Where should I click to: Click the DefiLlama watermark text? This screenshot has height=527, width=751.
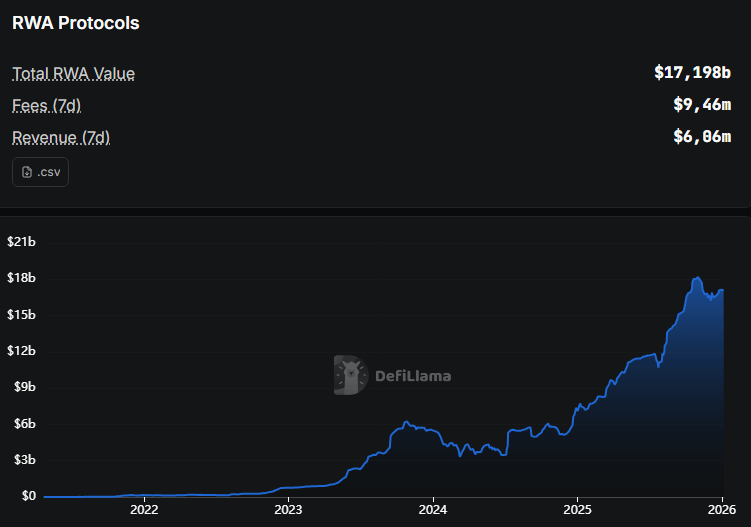point(412,377)
